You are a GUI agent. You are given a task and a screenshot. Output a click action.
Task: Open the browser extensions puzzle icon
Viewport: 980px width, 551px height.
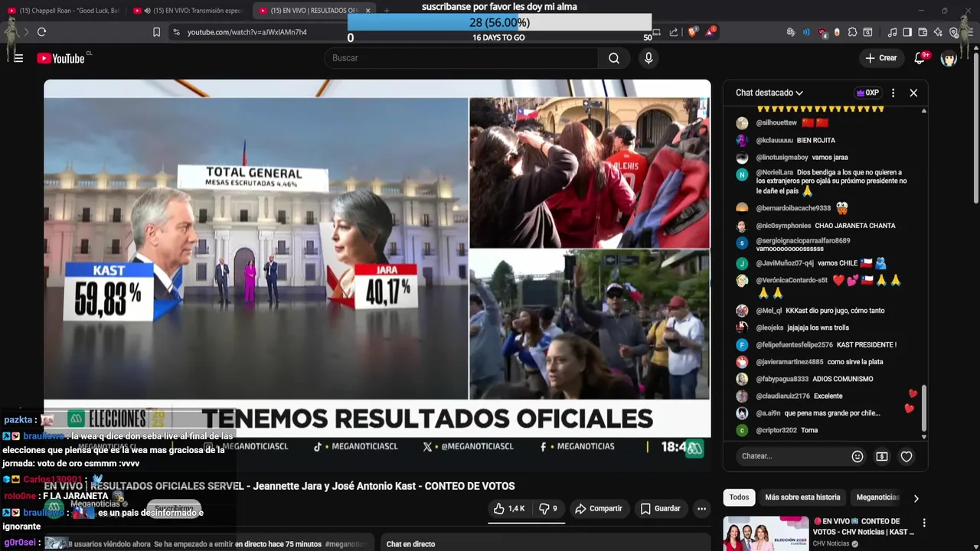tap(852, 32)
